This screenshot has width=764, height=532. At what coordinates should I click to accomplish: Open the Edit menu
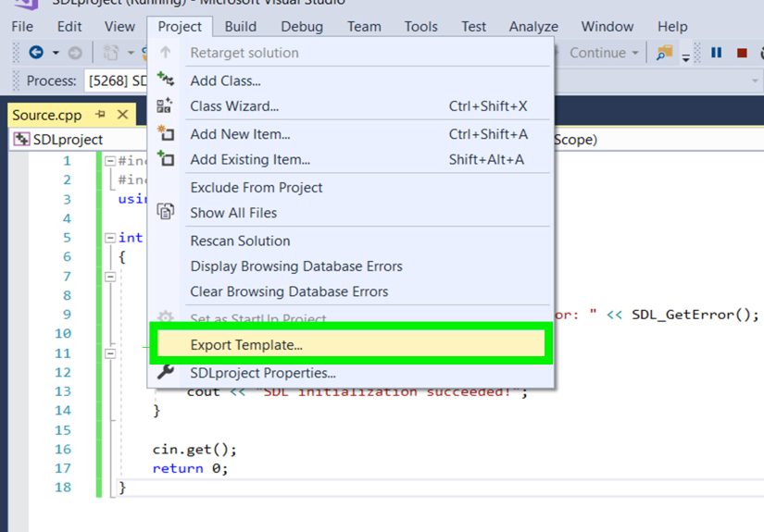tap(69, 26)
